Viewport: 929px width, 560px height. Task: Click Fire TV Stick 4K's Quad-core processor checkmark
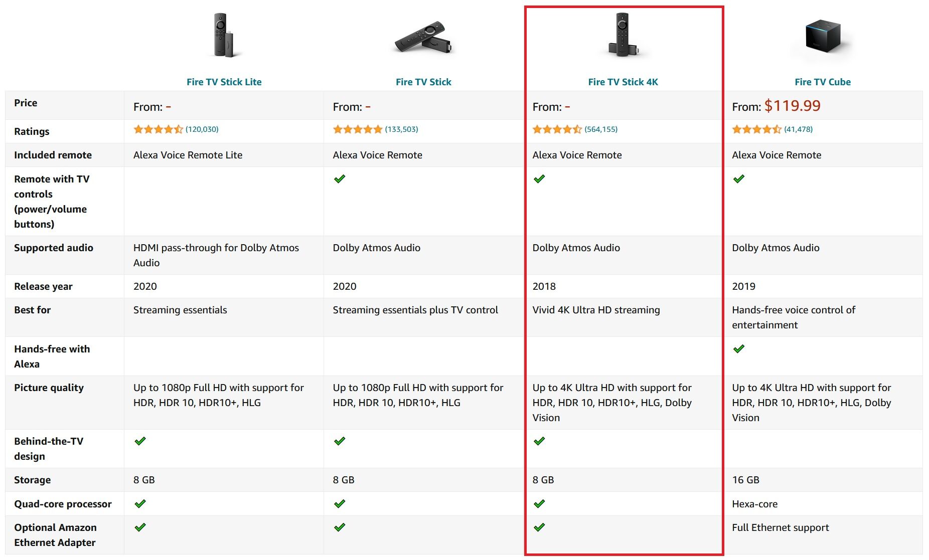(x=539, y=504)
